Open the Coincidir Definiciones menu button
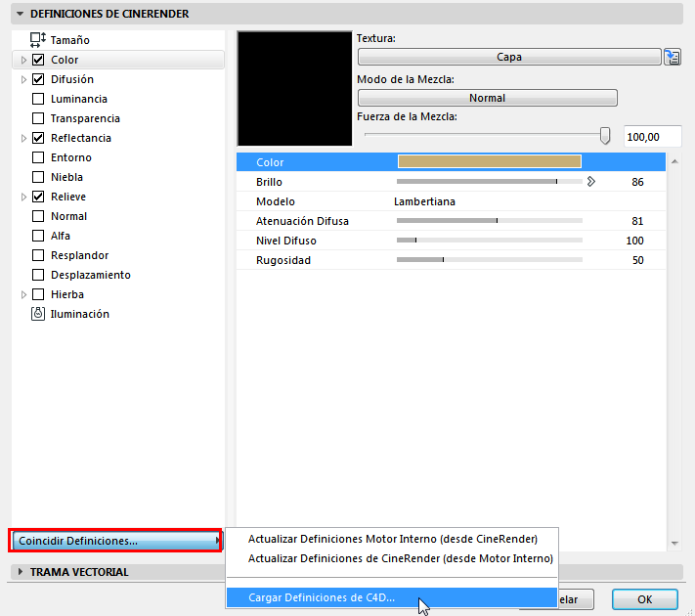The image size is (695, 616). point(115,541)
